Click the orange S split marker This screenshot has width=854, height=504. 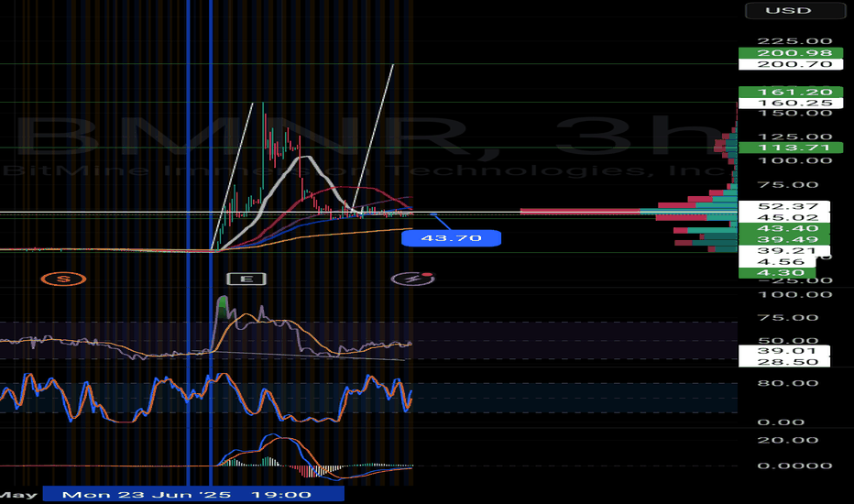coord(64,279)
